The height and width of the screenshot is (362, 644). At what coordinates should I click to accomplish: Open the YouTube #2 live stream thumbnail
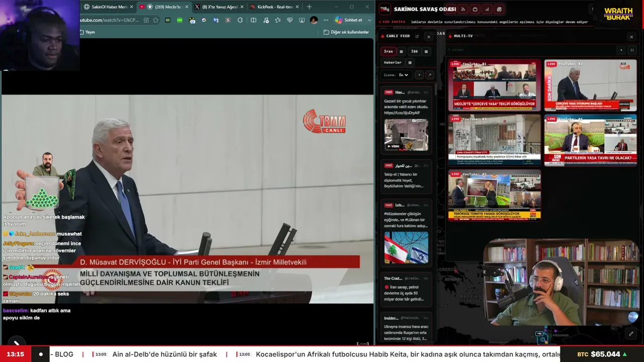point(590,85)
